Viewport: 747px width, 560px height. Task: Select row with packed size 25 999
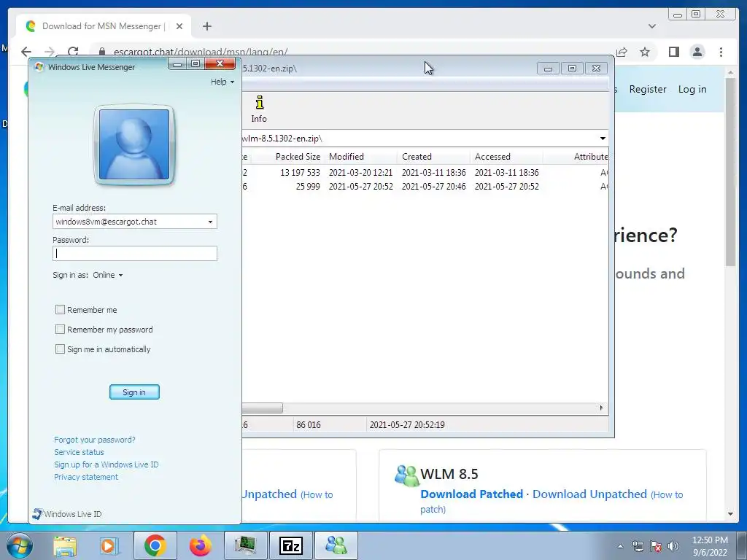coord(425,186)
